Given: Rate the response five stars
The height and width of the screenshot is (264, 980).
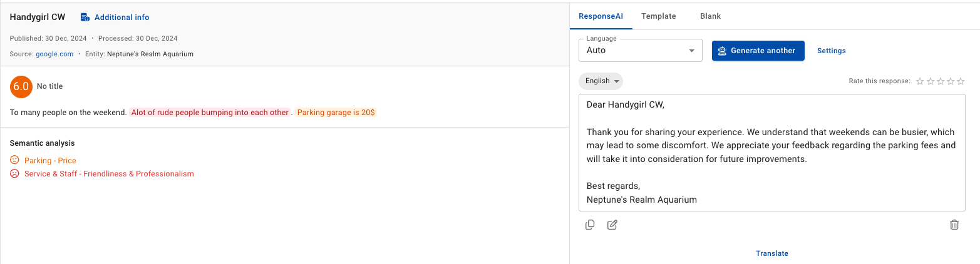Looking at the screenshot, I should click(x=961, y=81).
